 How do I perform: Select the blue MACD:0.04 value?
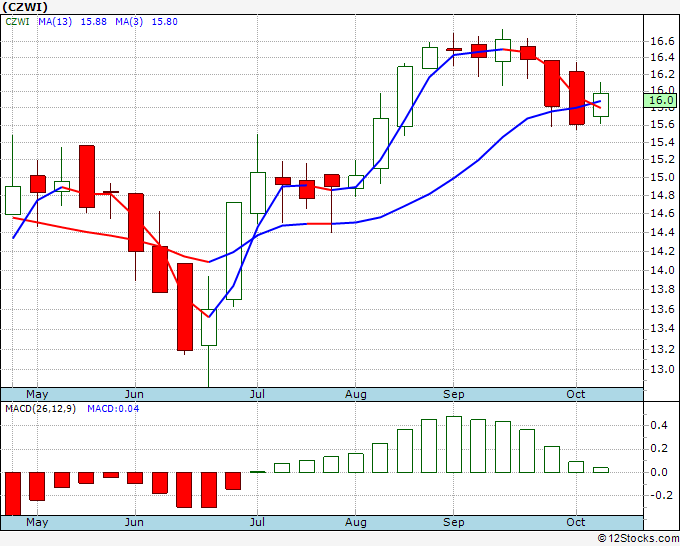click(113, 409)
